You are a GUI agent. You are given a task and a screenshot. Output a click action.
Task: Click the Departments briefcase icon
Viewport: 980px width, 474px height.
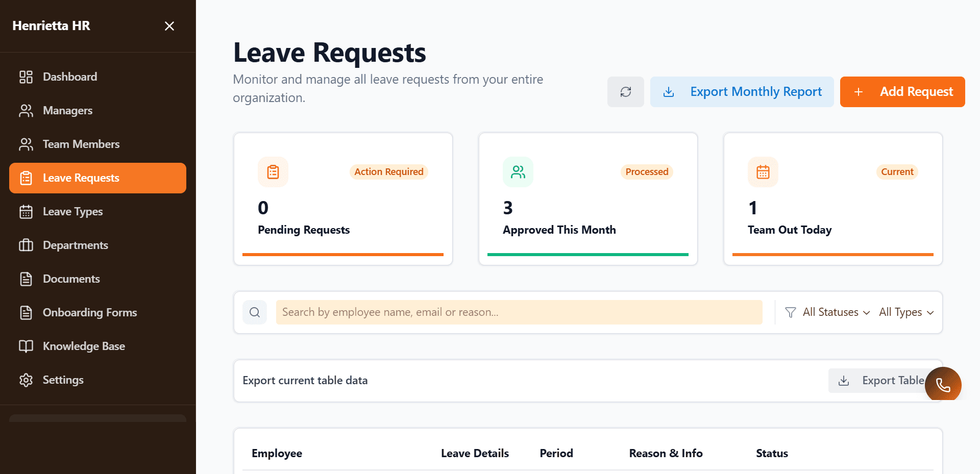pyautogui.click(x=26, y=245)
